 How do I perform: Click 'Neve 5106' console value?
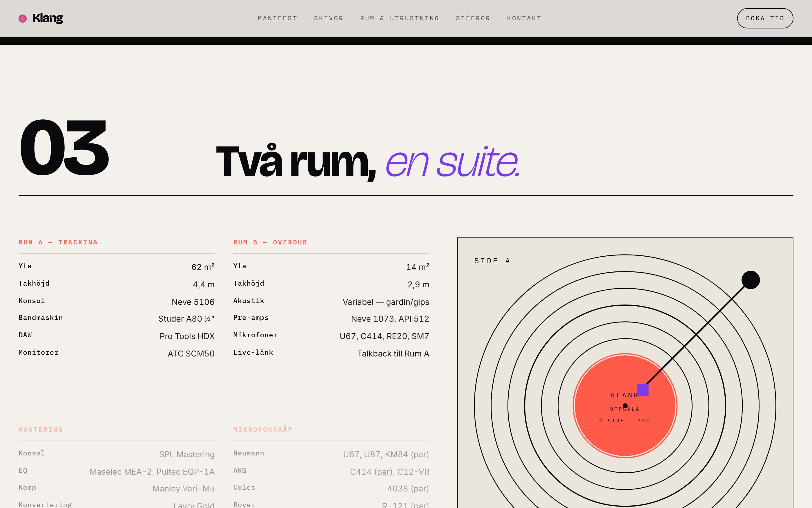pos(193,302)
